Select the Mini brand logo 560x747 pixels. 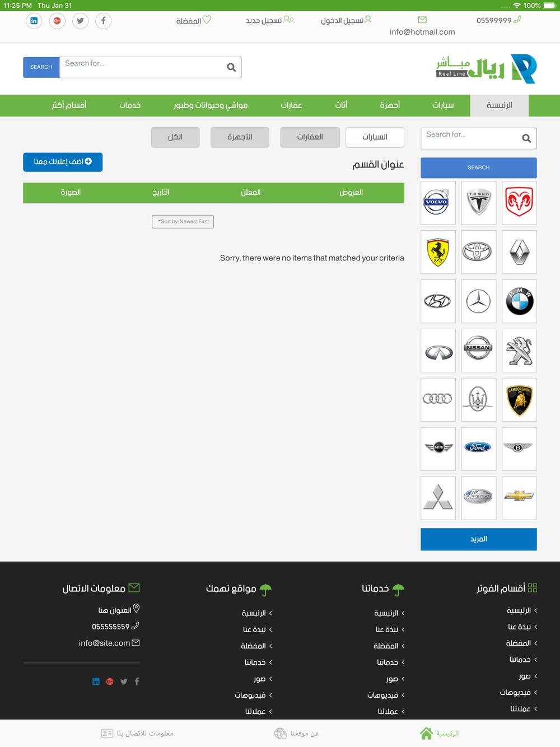coord(438,449)
